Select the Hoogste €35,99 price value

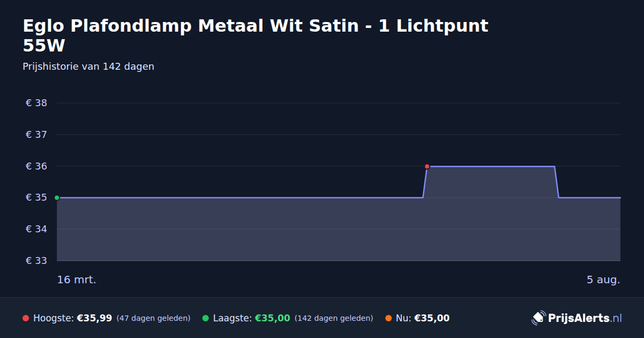point(94,318)
